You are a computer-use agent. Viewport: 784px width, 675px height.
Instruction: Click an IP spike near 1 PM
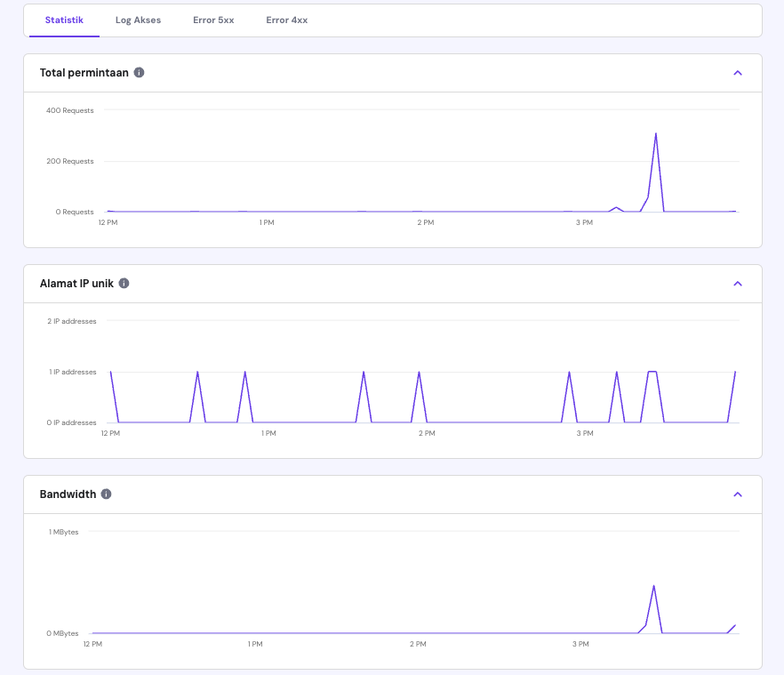tap(245, 372)
